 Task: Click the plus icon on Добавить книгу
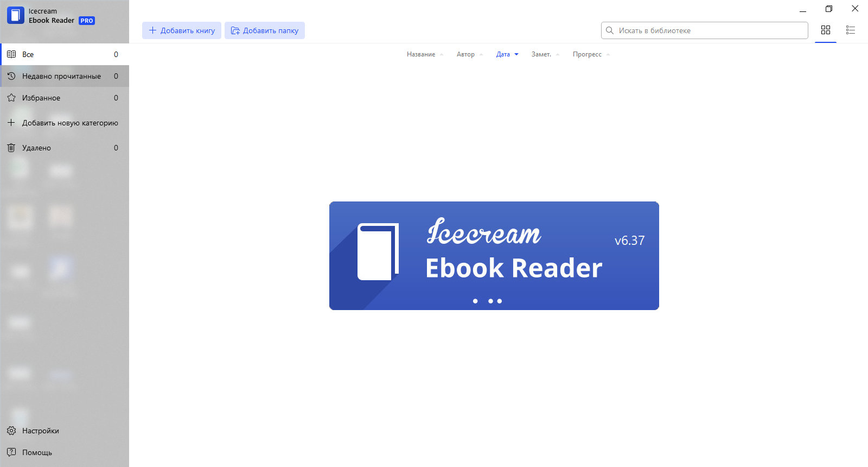tap(152, 30)
